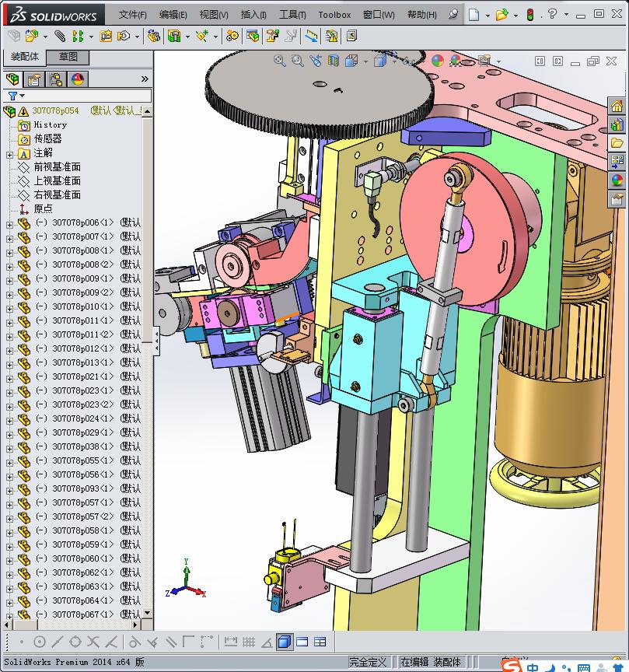Select the Zoom to Area tool
This screenshot has width=629, height=672.
pyautogui.click(x=297, y=61)
